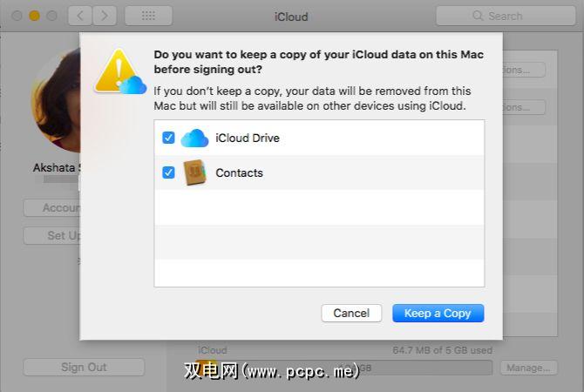Uncheck the Contacts checkbox

point(169,172)
